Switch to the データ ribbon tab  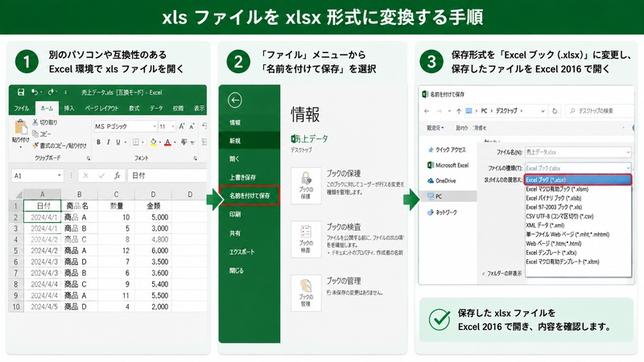[156, 109]
